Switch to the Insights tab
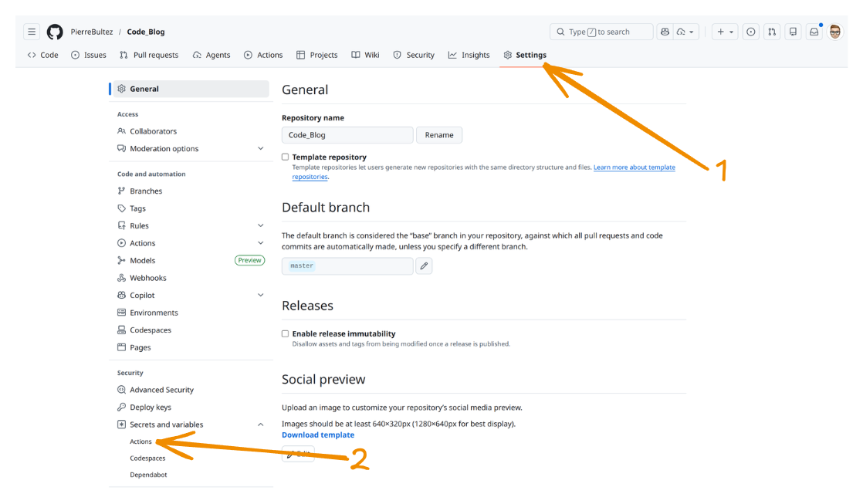863x504 pixels. pos(469,55)
